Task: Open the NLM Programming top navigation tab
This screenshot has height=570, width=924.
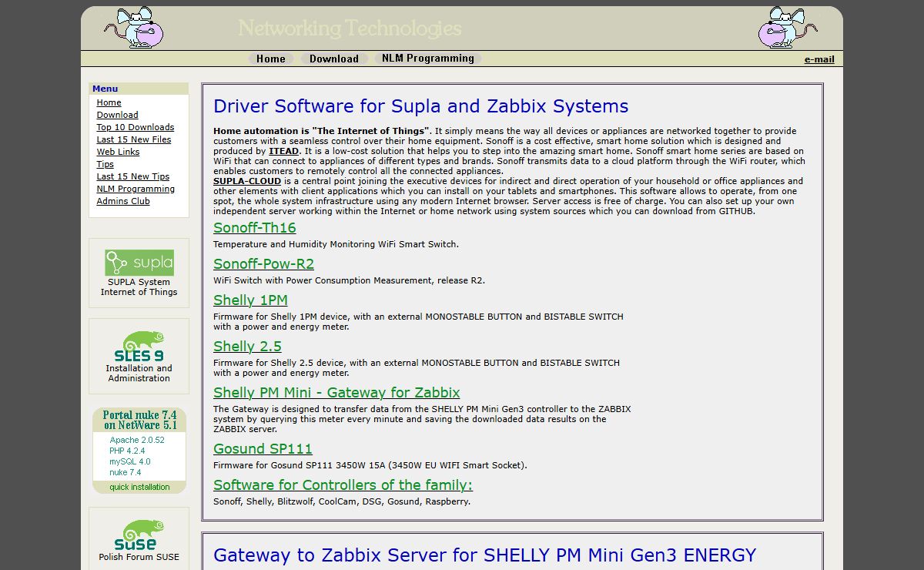Action: point(428,59)
